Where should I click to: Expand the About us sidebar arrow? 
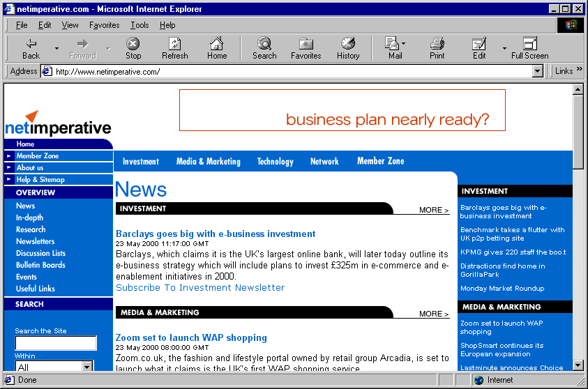(x=8, y=167)
